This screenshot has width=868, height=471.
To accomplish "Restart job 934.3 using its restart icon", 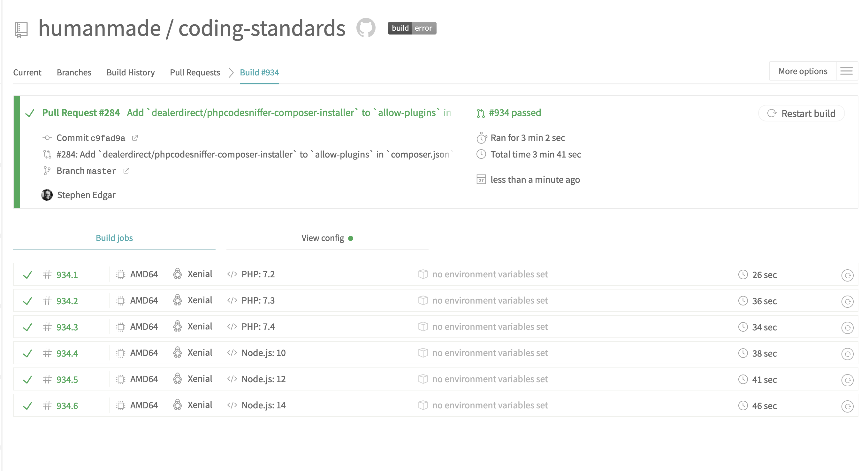I will (x=847, y=328).
